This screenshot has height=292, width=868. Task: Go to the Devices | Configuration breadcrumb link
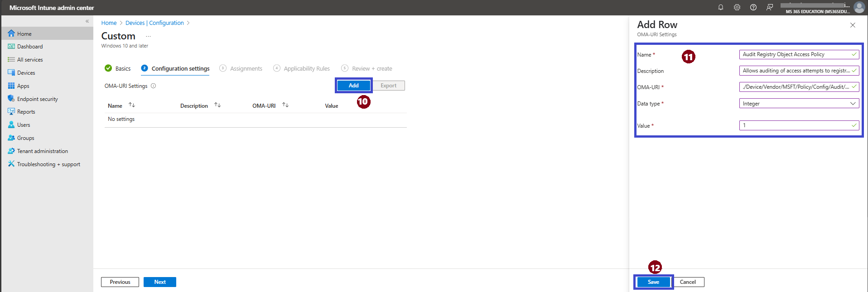tap(154, 23)
